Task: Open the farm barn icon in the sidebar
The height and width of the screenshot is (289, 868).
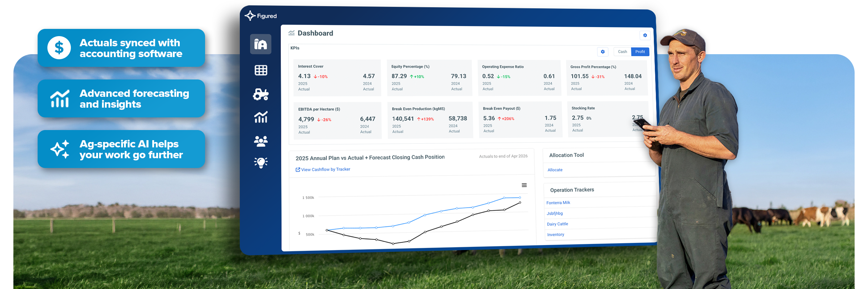Action: pyautogui.click(x=261, y=44)
